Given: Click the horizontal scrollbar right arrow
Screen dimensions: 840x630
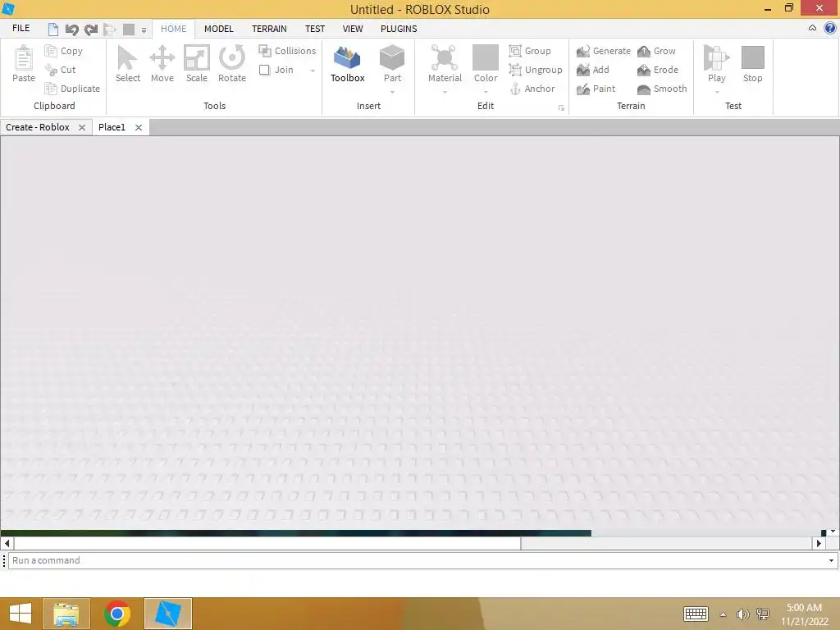Looking at the screenshot, I should 818,543.
